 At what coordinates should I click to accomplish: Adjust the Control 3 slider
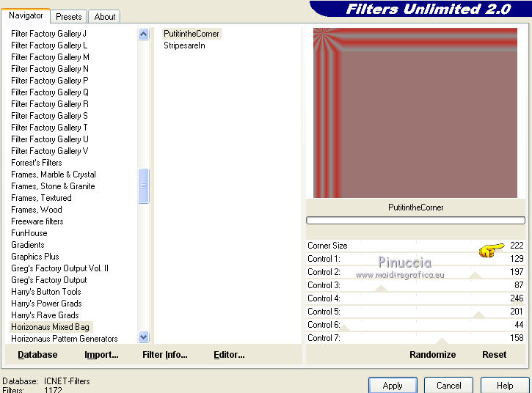pyautogui.click(x=415, y=285)
